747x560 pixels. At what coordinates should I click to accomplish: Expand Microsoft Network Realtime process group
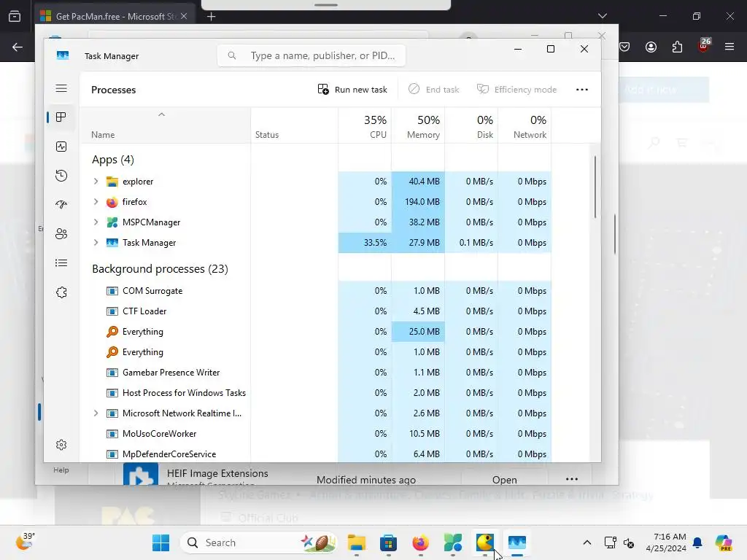pyautogui.click(x=96, y=413)
